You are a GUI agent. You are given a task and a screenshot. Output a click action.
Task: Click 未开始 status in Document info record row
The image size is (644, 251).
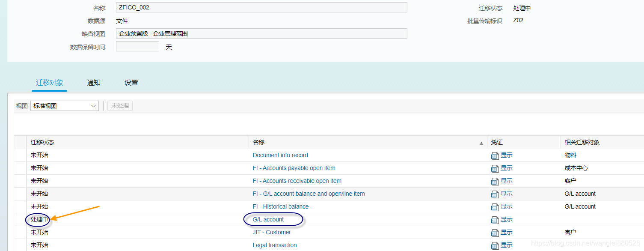tap(39, 155)
